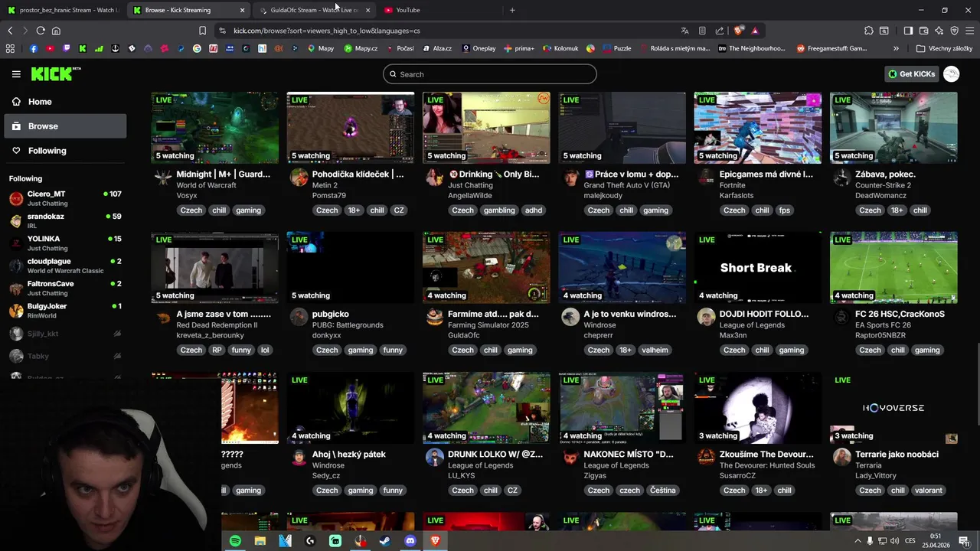Open the malejkoudy channel avatar
Screen dimensions: 980x551
coord(570,178)
